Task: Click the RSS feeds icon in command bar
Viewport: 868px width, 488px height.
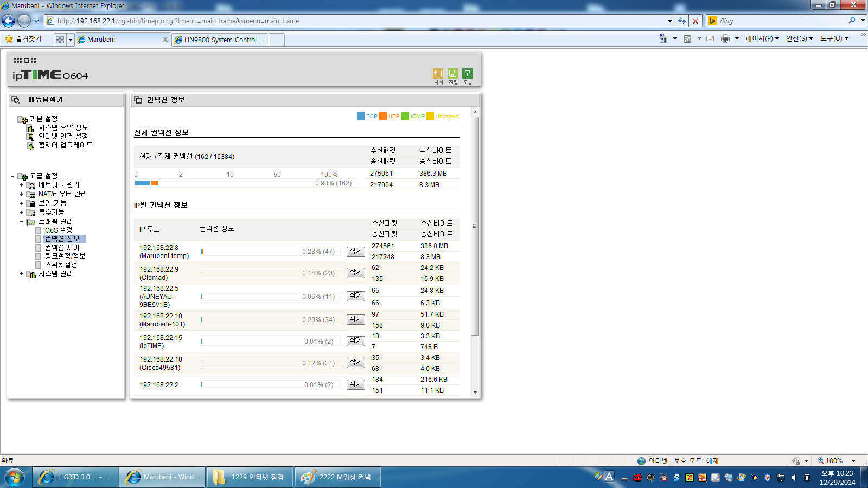Action: point(687,38)
